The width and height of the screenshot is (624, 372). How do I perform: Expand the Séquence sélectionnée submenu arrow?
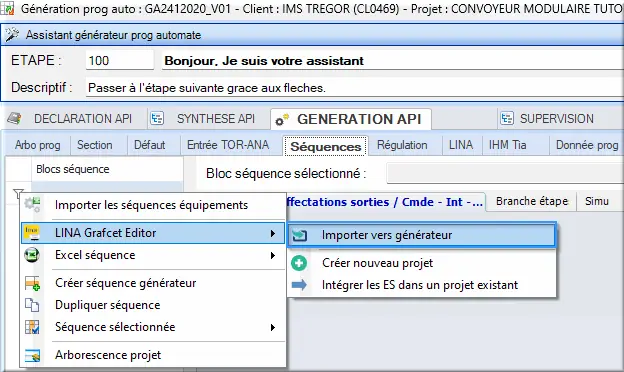tap(273, 327)
